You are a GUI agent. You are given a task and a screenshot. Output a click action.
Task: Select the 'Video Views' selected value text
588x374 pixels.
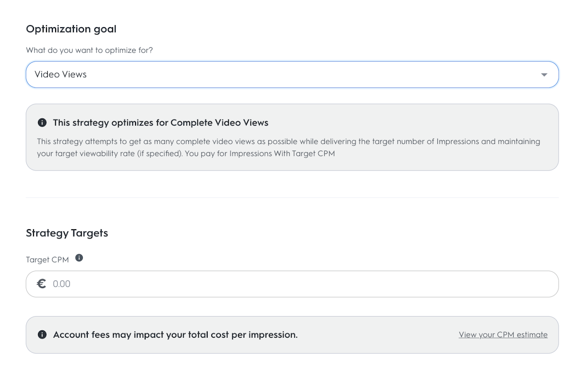click(x=61, y=74)
